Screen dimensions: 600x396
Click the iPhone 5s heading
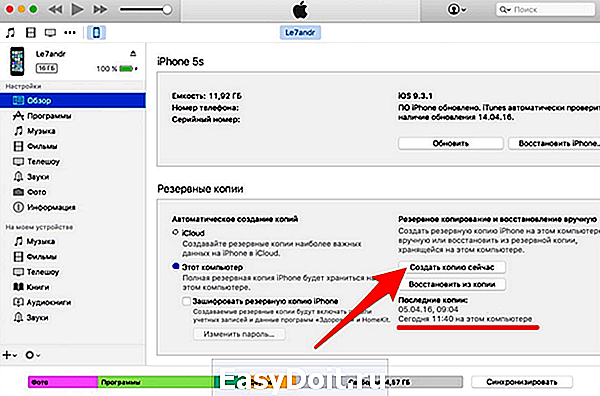pos(180,62)
